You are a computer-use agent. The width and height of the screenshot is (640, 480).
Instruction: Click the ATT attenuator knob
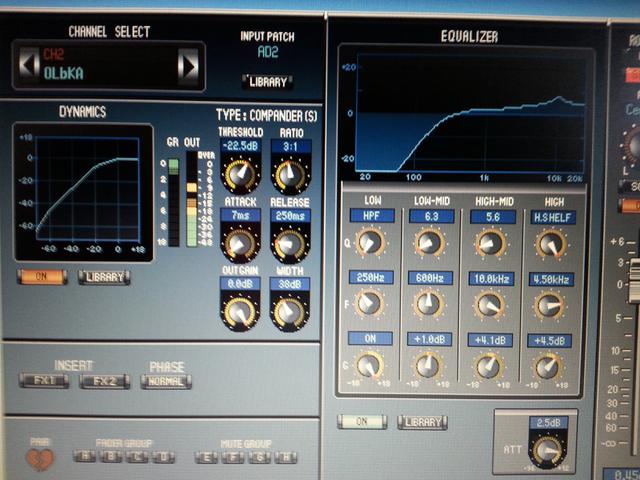point(545,449)
